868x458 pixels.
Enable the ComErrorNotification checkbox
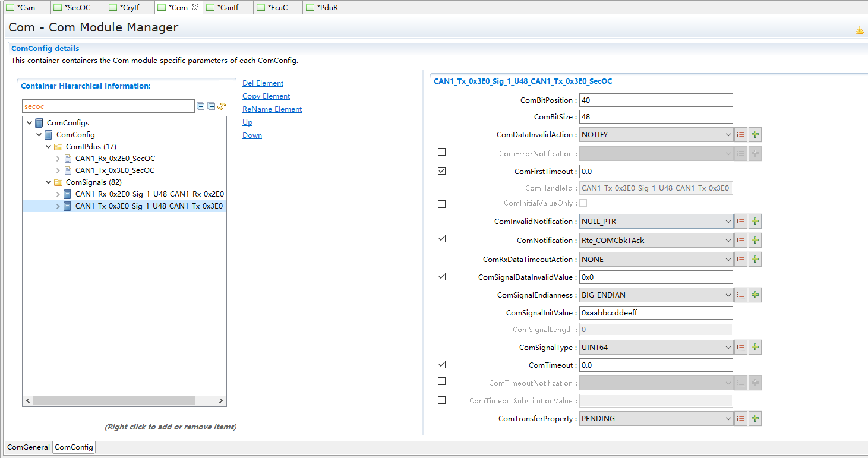(441, 152)
